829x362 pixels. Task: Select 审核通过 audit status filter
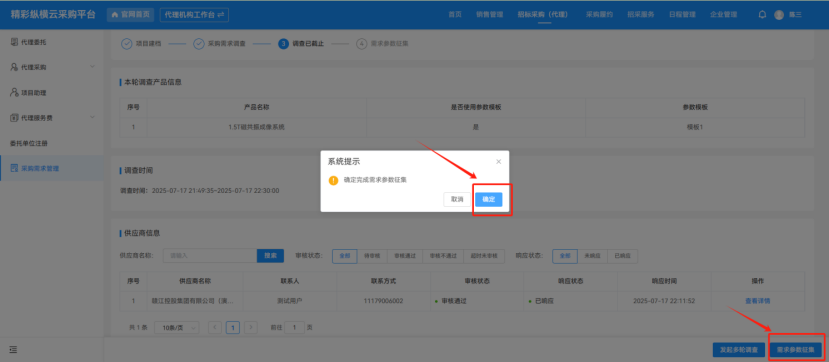click(404, 256)
